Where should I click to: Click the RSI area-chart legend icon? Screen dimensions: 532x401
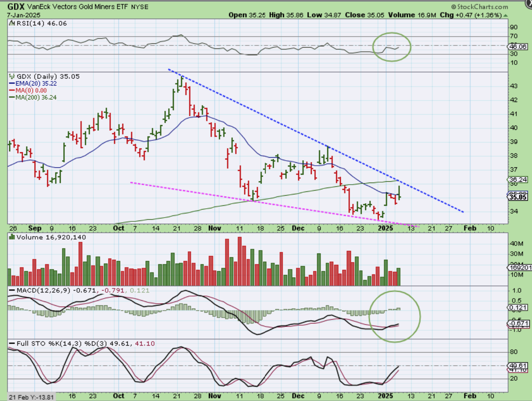pos(11,24)
